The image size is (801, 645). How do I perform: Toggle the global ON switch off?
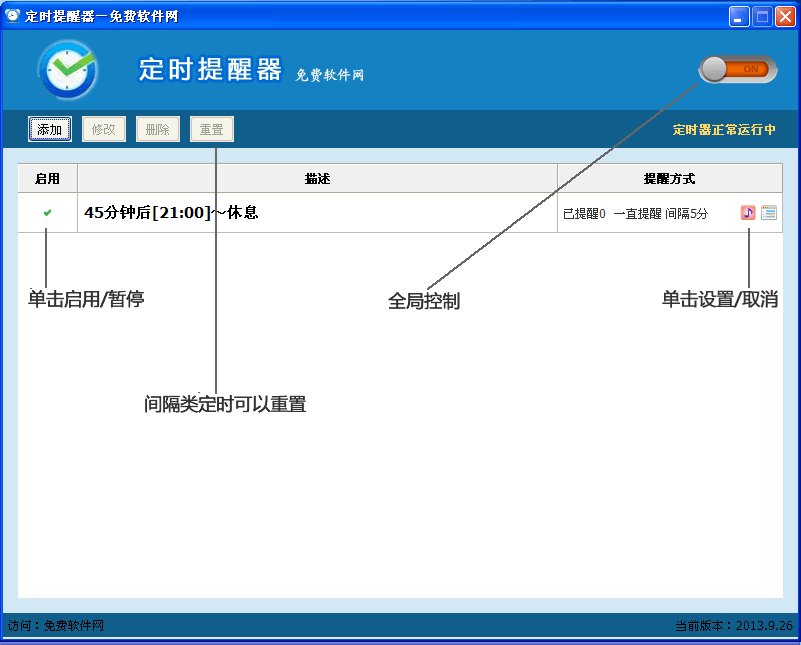737,68
